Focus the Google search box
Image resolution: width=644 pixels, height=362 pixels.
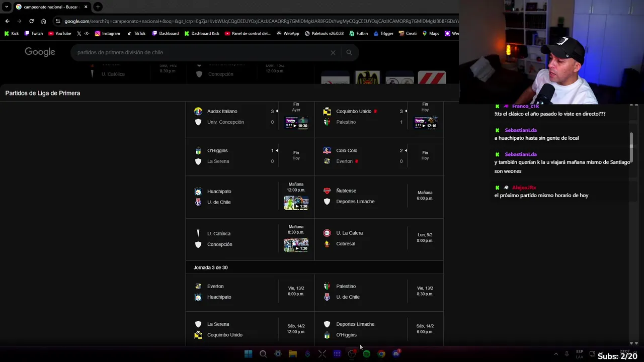201,52
